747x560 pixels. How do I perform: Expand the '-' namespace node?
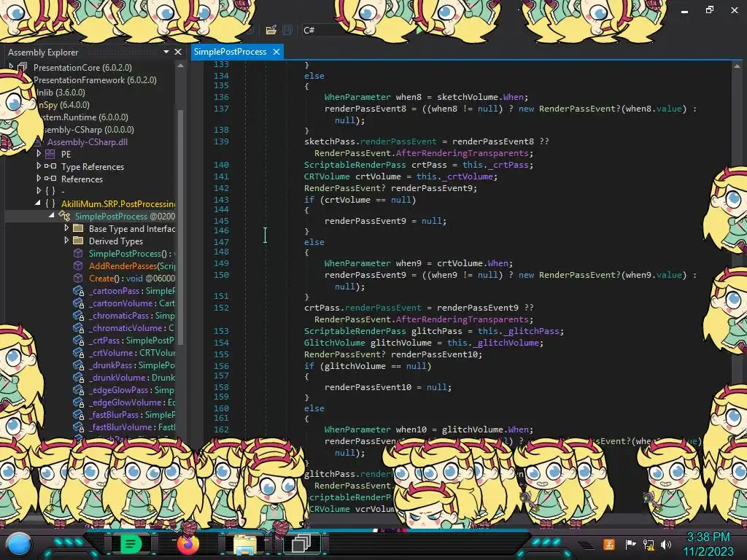(x=39, y=190)
